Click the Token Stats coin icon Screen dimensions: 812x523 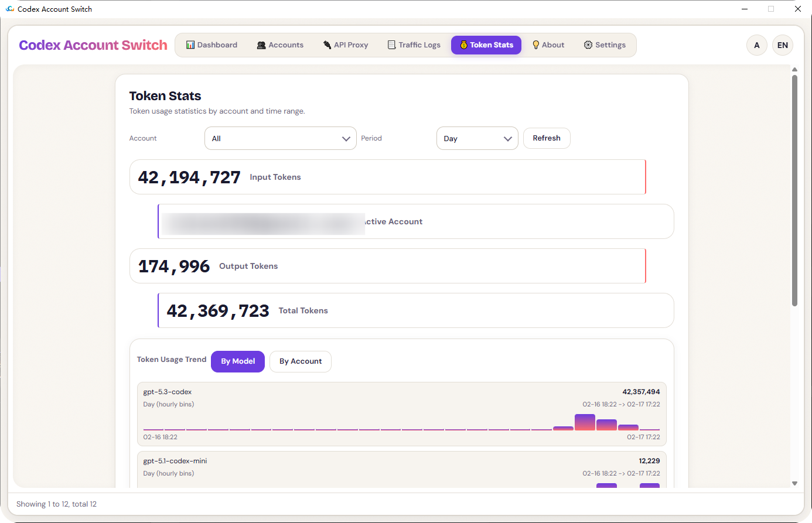pos(463,45)
